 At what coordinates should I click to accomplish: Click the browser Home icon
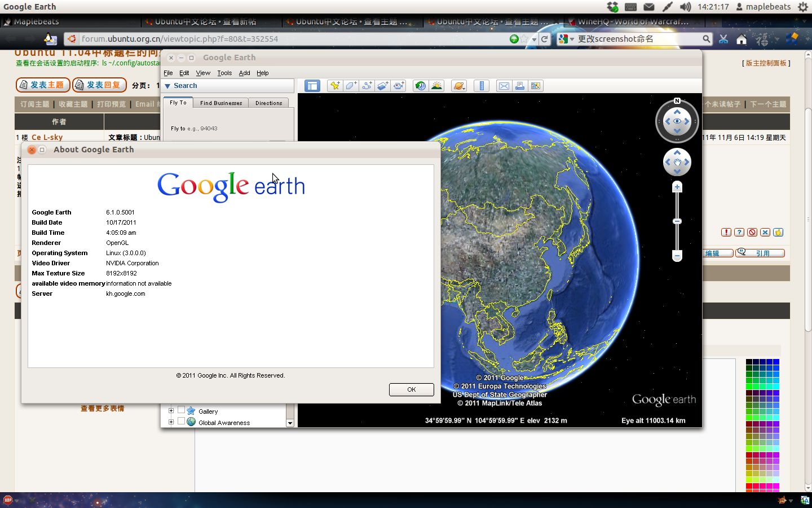click(742, 39)
